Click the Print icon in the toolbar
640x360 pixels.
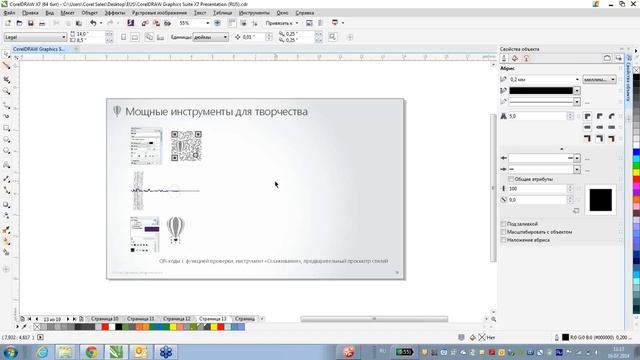click(42, 23)
